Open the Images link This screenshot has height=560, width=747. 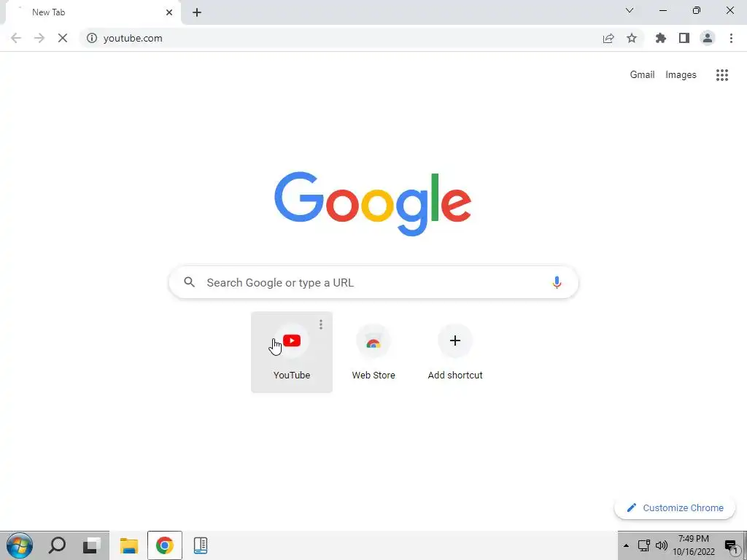[681, 75]
